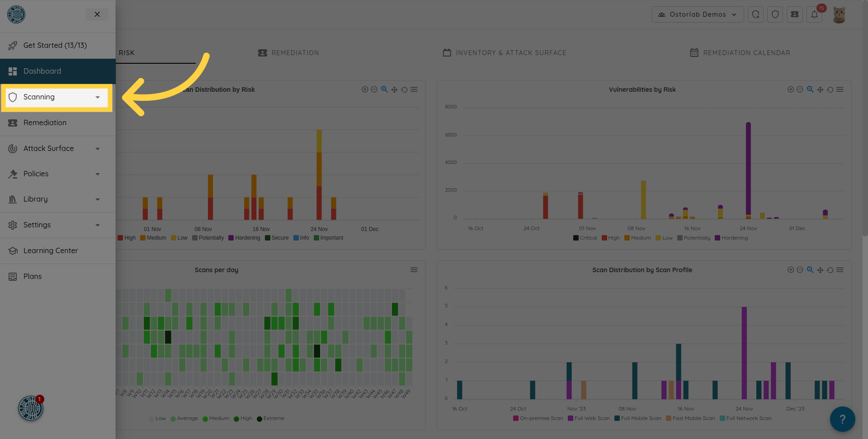Toggle Full Web Scan legend series
Image resolution: width=868 pixels, height=439 pixels.
[x=589, y=418]
